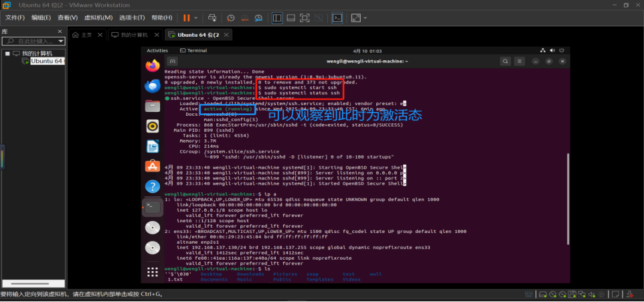
Task: Open the dropdown arrow next to the pause button
Action: (196, 18)
